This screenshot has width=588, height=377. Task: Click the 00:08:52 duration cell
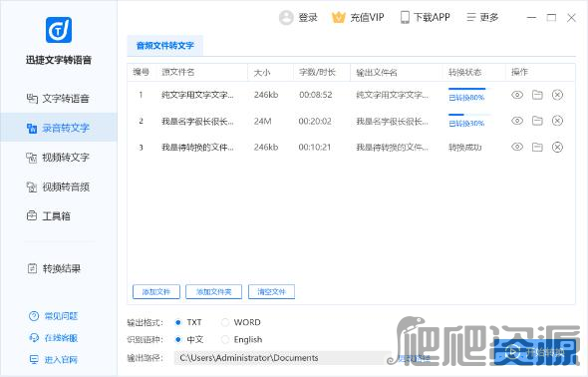pyautogui.click(x=315, y=95)
